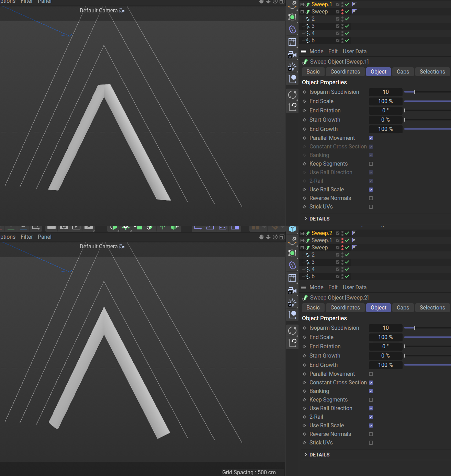The image size is (451, 476).
Task: Expand the unselected Sweep.1 node beneath Sweep.2
Action: point(302,240)
